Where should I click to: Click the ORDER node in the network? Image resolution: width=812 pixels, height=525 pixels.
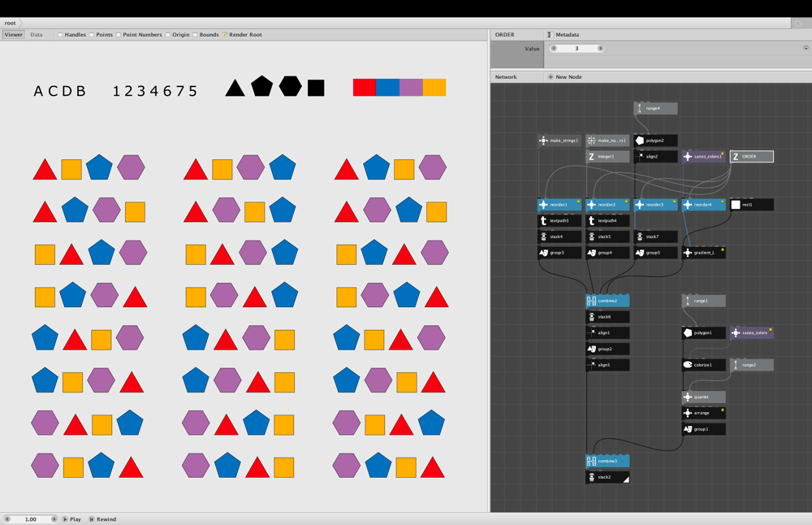click(x=751, y=157)
